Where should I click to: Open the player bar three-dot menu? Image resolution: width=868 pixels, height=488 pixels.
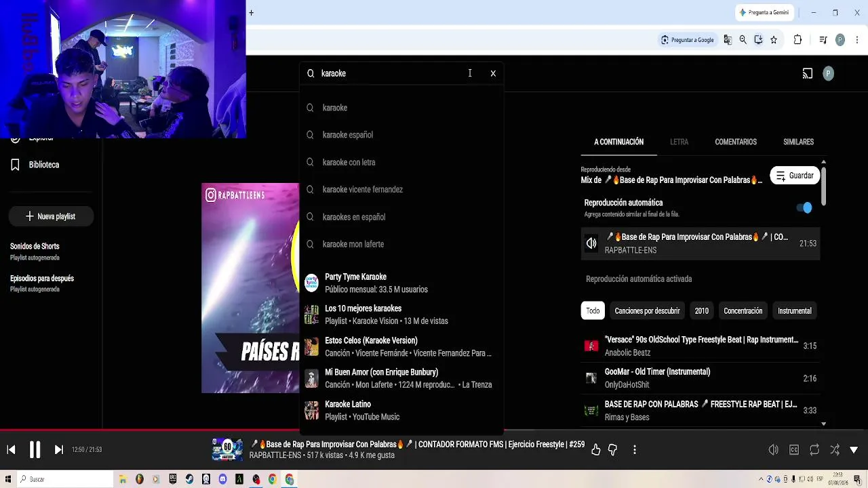click(x=635, y=450)
